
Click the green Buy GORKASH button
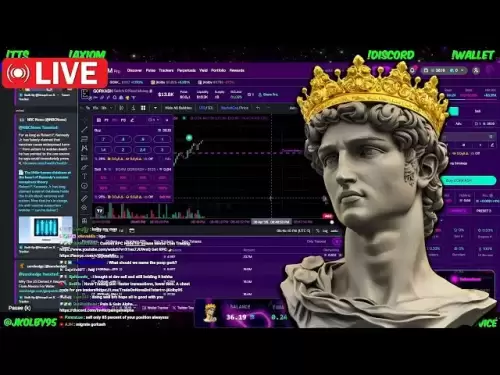(x=468, y=180)
